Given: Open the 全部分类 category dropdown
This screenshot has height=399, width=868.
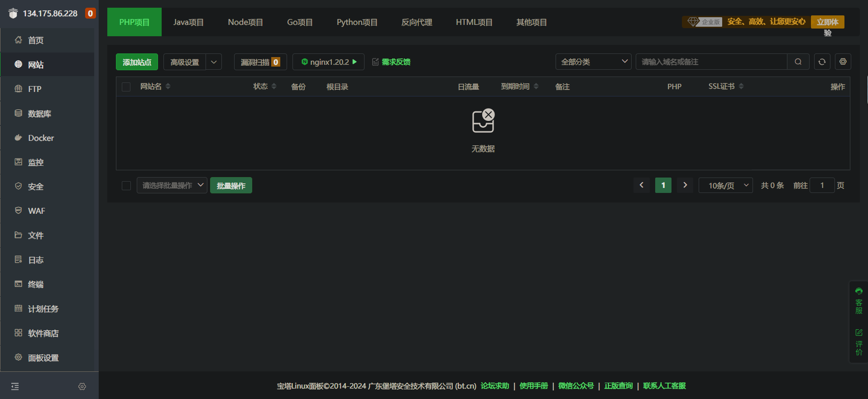Looking at the screenshot, I should (593, 62).
